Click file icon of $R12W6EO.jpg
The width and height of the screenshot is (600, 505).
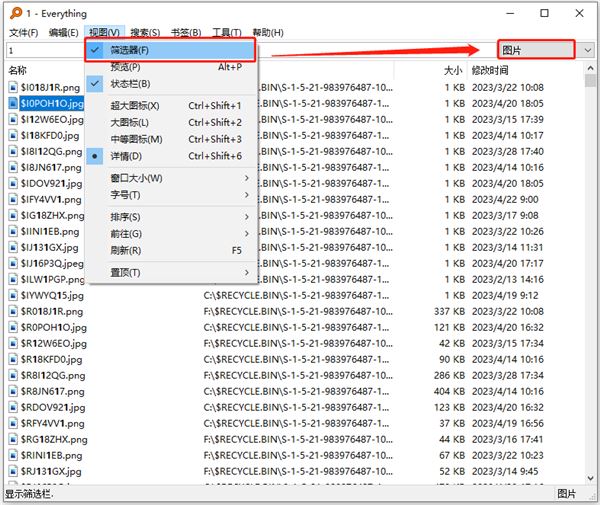(x=13, y=344)
